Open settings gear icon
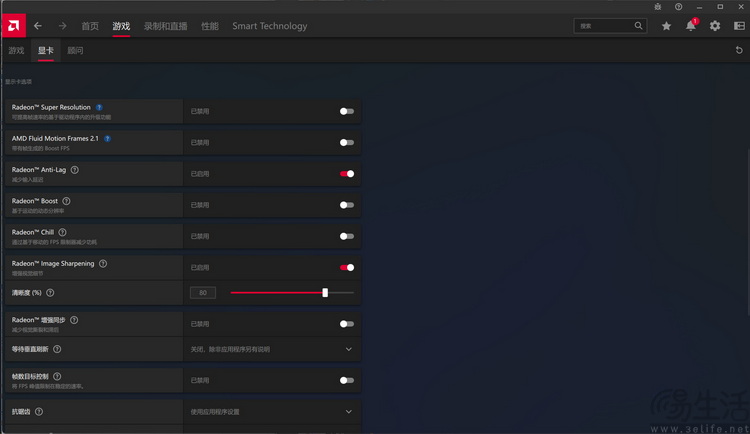This screenshot has width=750, height=434. tap(715, 26)
